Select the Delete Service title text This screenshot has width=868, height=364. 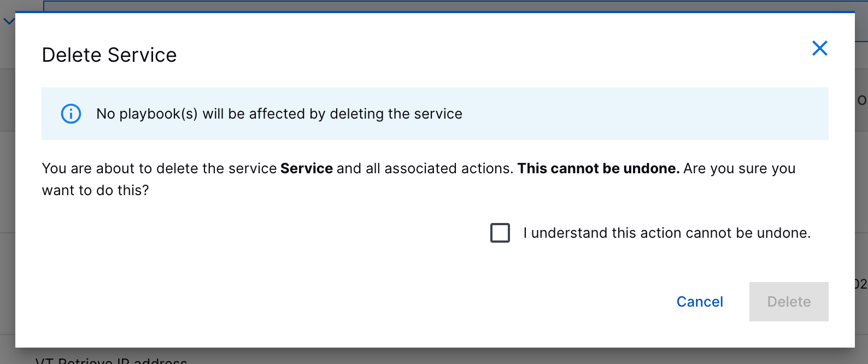point(109,54)
